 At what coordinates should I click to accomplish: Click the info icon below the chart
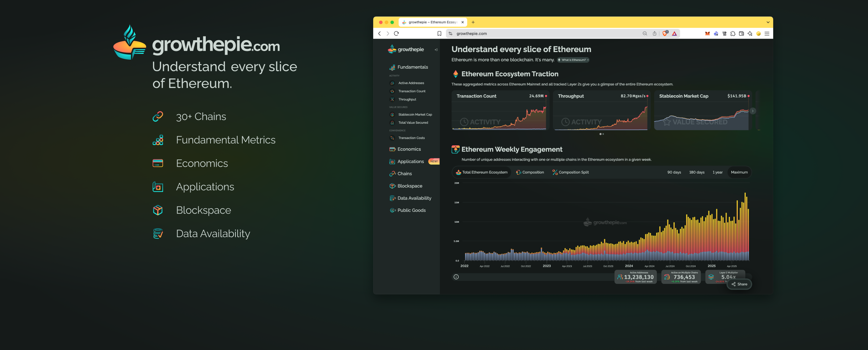pos(456,277)
